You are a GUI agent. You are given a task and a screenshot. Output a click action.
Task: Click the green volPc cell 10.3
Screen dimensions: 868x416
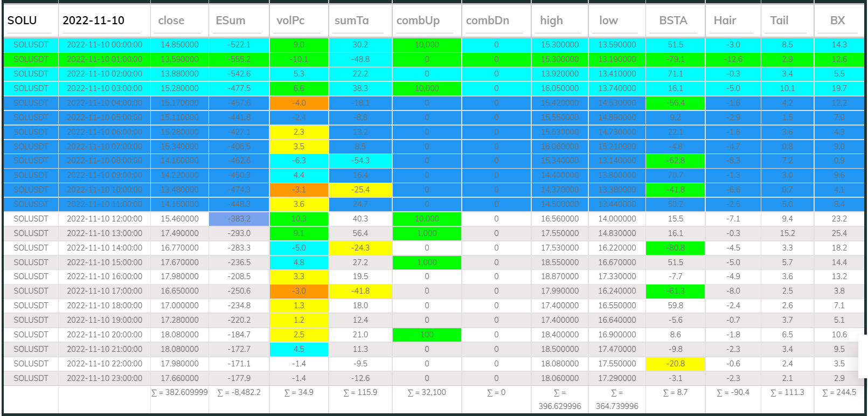pos(299,219)
